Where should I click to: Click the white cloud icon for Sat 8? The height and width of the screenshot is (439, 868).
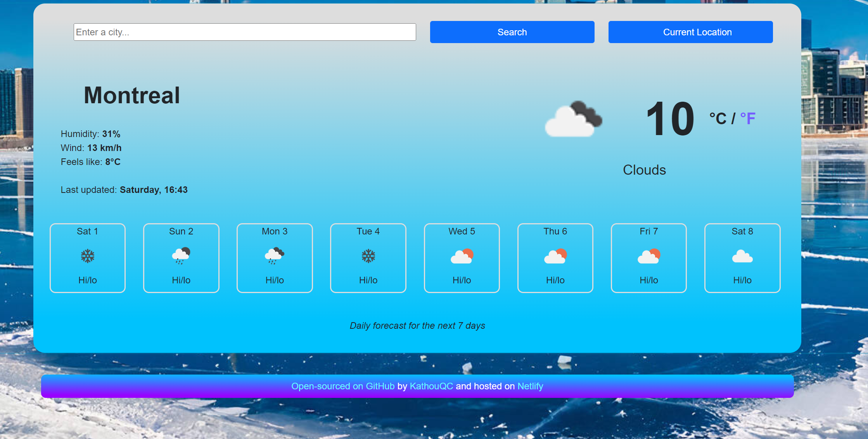(742, 257)
